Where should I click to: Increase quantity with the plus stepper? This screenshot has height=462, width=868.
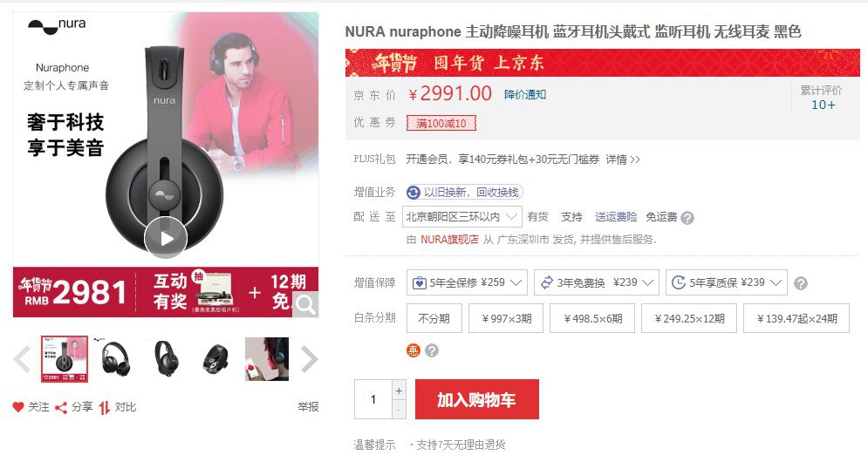tap(400, 391)
